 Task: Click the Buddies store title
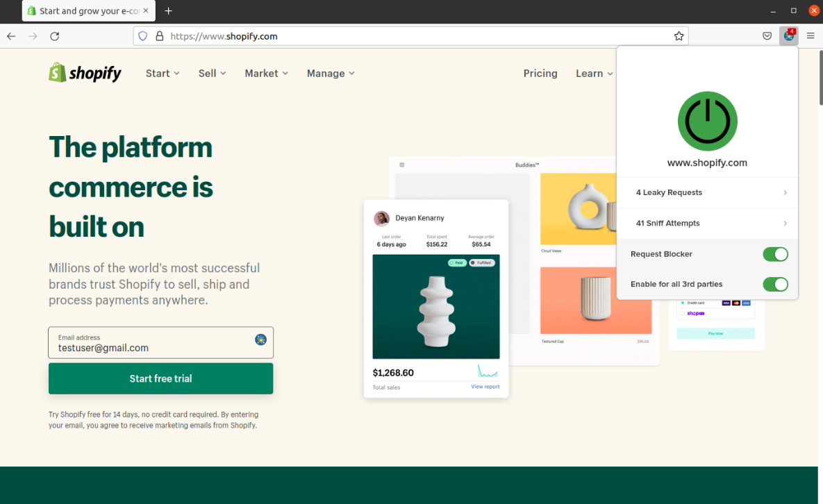[x=527, y=165]
